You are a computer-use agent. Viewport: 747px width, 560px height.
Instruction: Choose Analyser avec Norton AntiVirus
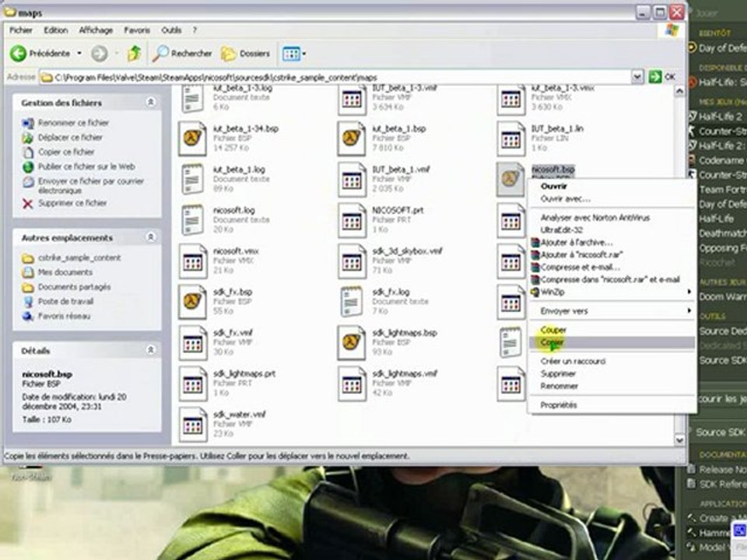(612, 218)
